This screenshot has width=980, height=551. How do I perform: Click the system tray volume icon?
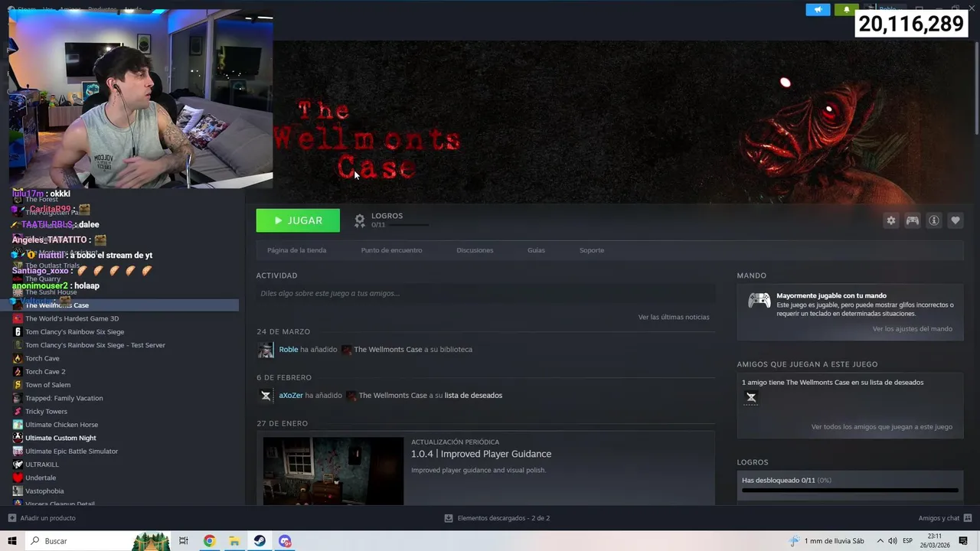(x=893, y=541)
